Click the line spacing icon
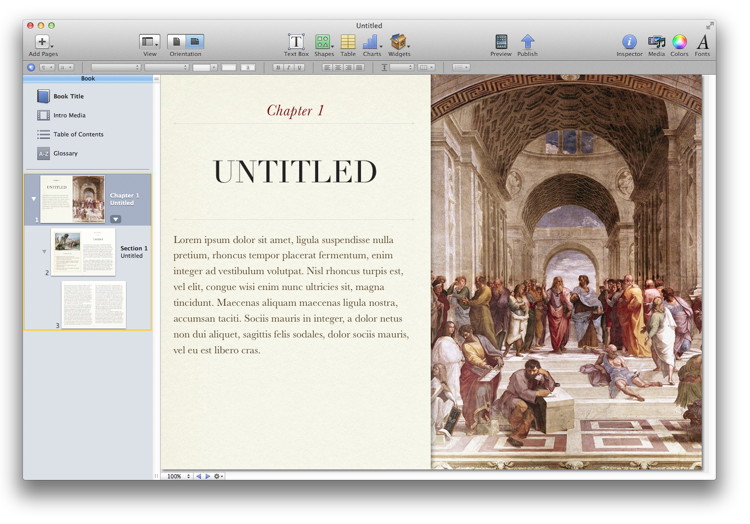The height and width of the screenshot is (524, 750). [384, 67]
